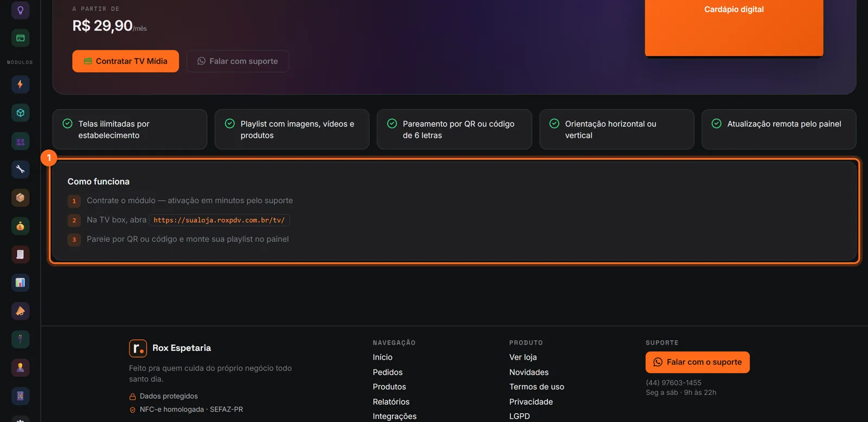Click the Dados protegidos lock icon
Screen dimensions: 868x422
132,397
